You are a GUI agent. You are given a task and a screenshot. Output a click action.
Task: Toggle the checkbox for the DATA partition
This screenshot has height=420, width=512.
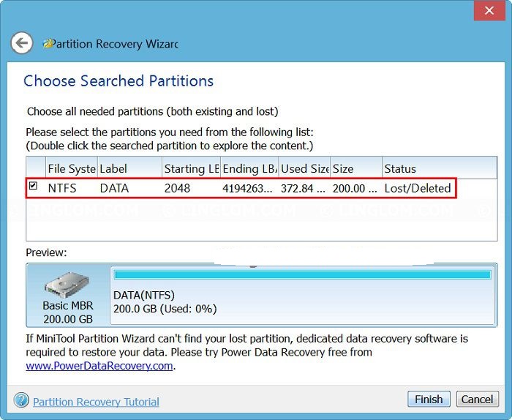coord(34,187)
